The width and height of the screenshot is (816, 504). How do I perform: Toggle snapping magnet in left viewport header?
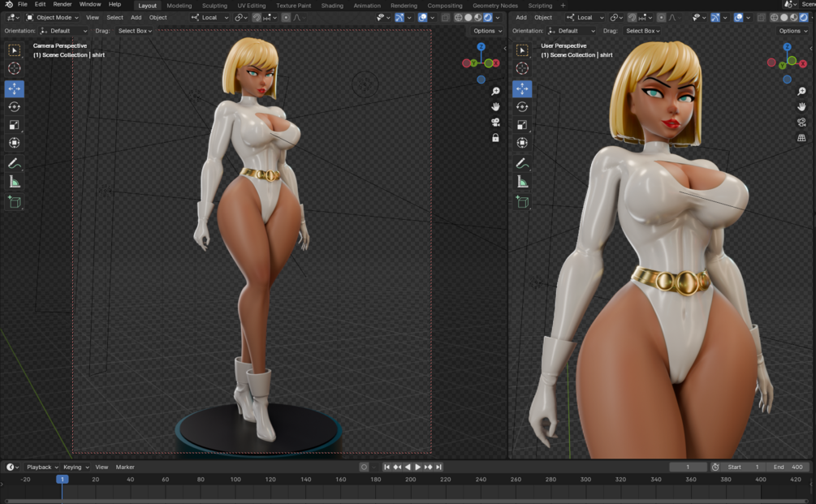click(x=257, y=18)
